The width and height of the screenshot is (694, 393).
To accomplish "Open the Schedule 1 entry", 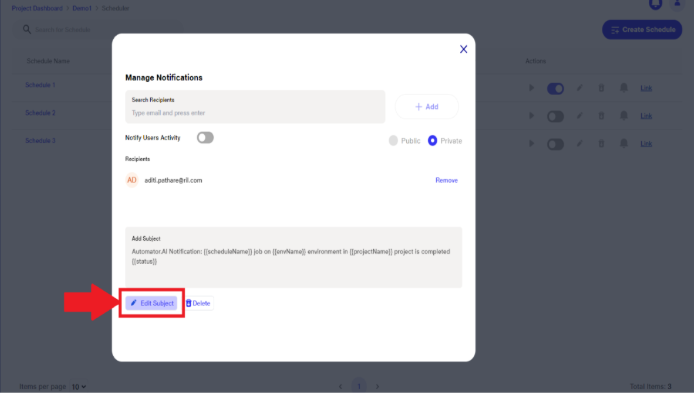I will pos(40,85).
